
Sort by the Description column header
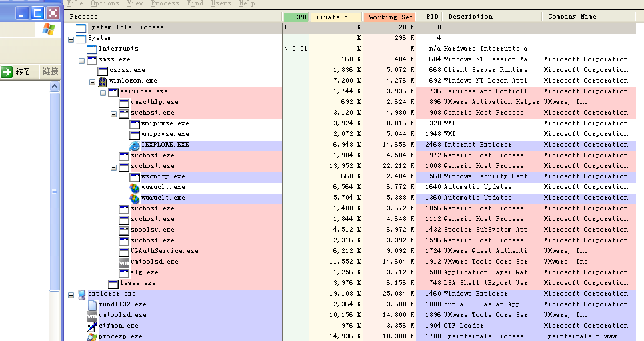[x=492, y=17]
